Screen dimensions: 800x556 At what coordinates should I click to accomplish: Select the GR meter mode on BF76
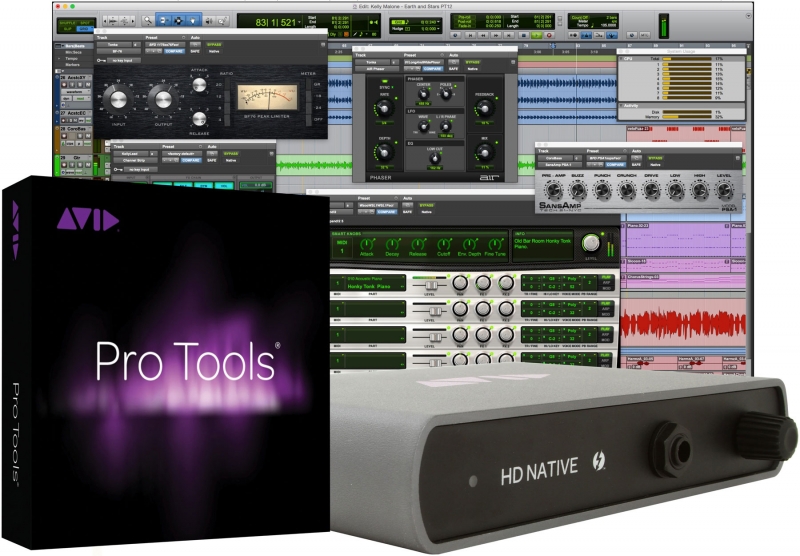(318, 84)
